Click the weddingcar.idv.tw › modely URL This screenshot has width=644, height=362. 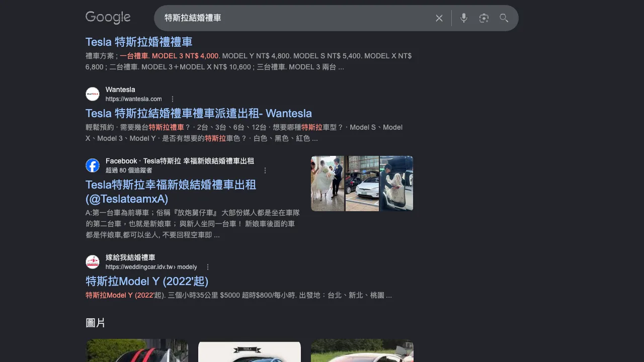coord(151,267)
